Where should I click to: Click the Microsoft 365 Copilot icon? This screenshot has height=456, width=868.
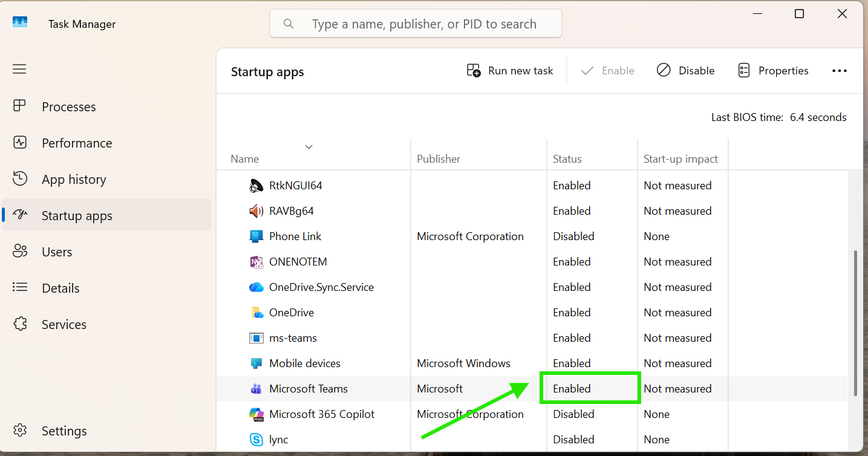(x=256, y=414)
